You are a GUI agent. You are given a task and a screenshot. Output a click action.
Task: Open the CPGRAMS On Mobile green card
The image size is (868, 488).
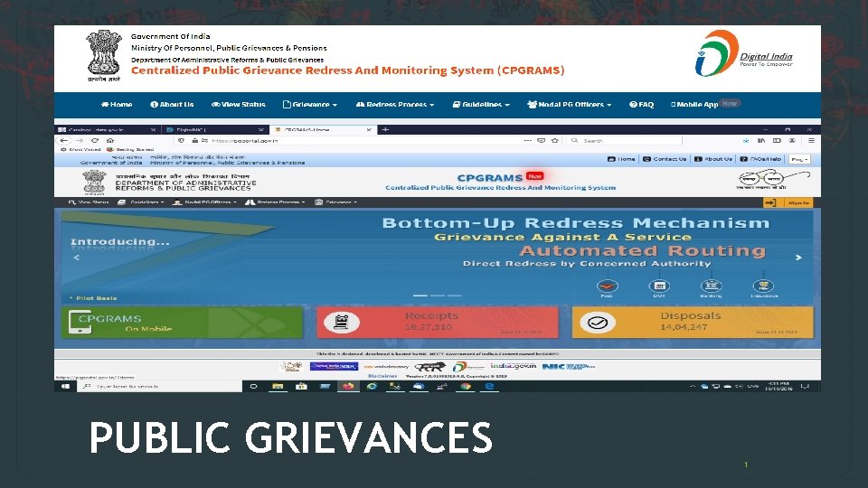(182, 323)
